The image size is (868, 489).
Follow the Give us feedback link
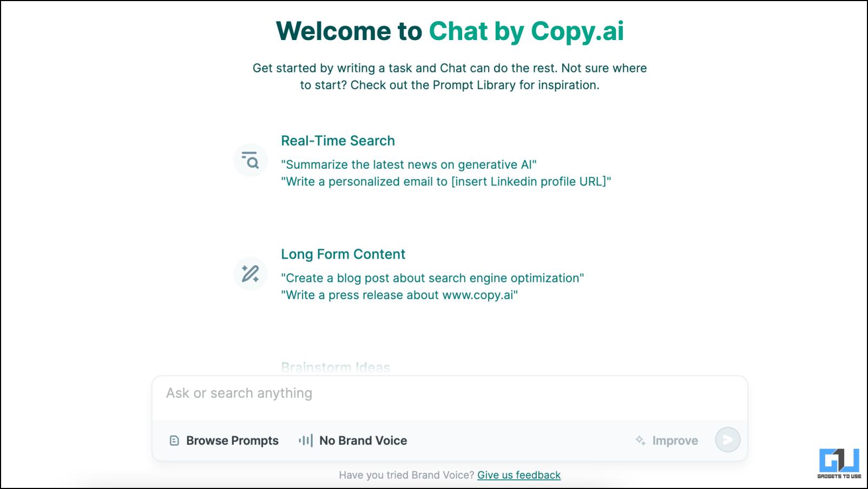point(519,475)
